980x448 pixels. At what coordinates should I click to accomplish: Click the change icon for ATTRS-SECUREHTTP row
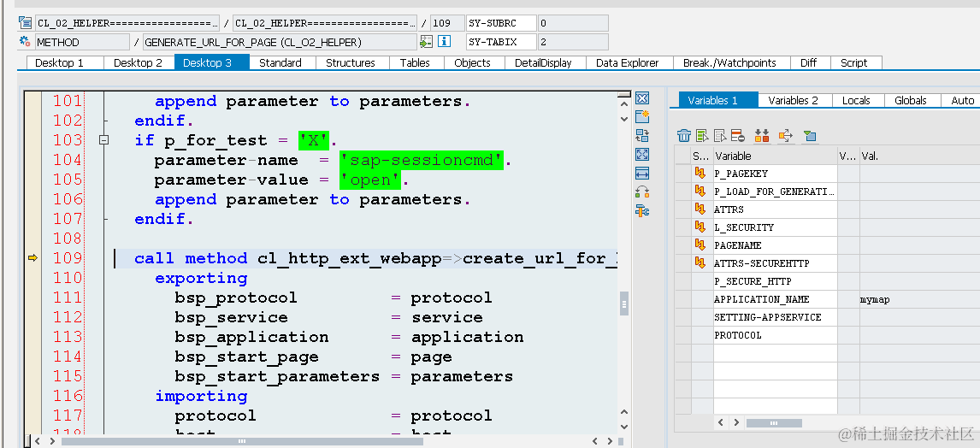[700, 263]
